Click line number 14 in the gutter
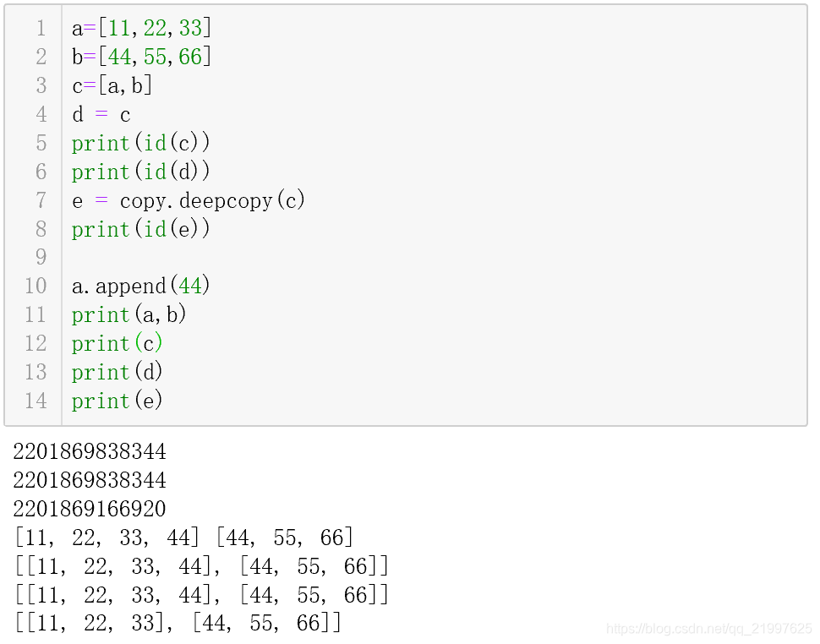Screen dimensions: 820x644 [x=36, y=401]
